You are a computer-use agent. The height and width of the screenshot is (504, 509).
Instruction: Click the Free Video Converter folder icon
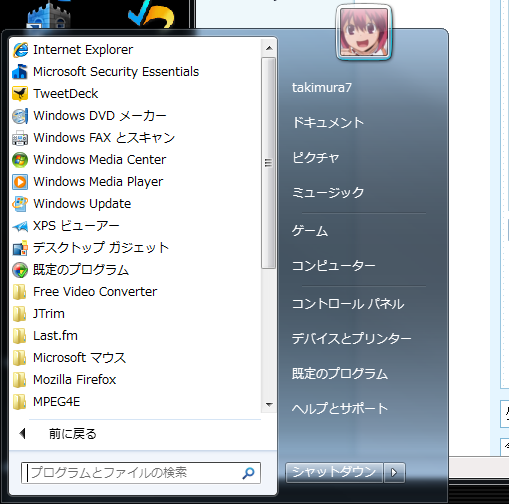pos(20,292)
